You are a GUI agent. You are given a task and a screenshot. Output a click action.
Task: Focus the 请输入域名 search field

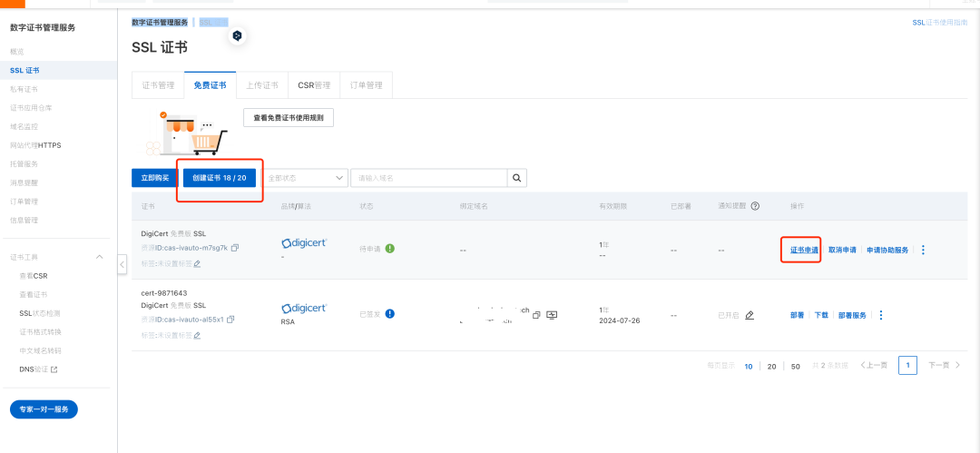coord(428,178)
